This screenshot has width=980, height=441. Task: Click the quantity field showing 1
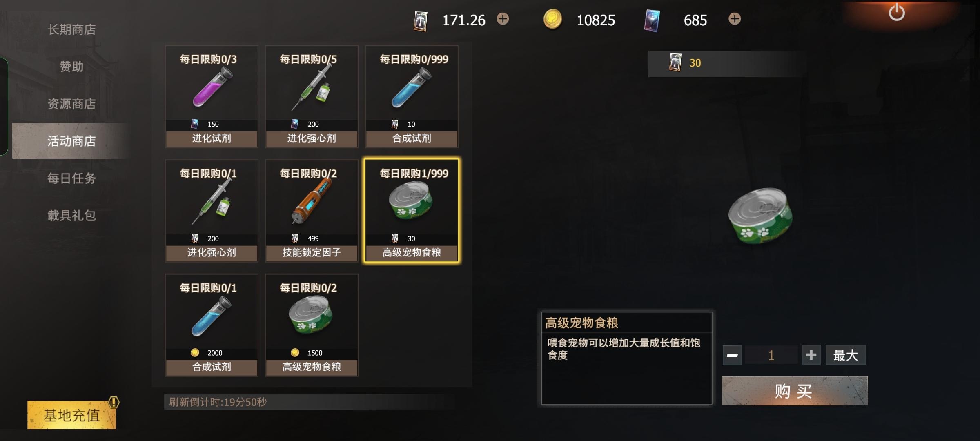[x=771, y=355]
